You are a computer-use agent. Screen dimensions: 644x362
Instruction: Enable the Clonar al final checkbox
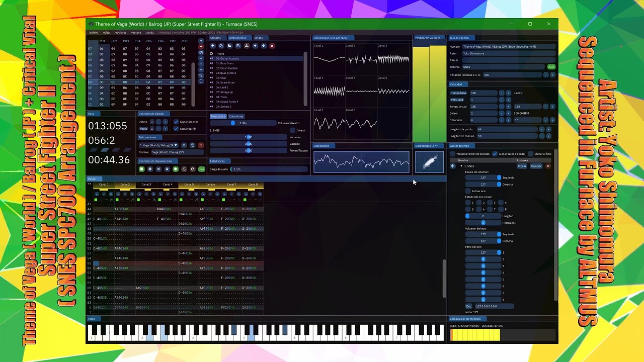click(x=530, y=153)
